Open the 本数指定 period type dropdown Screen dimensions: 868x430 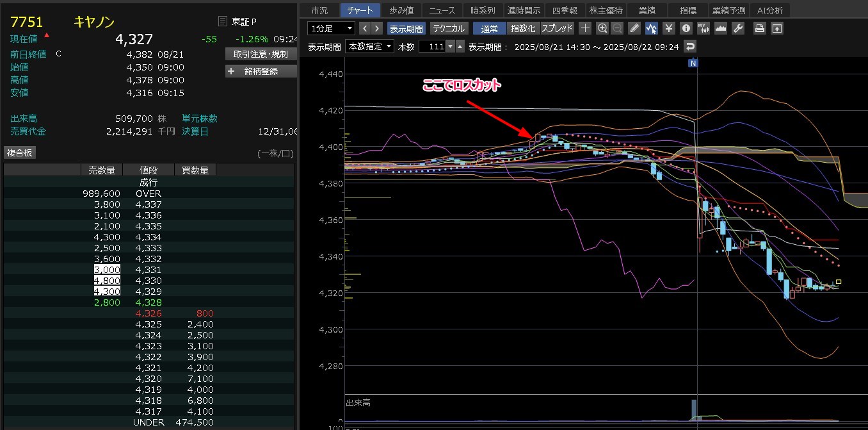click(x=370, y=46)
